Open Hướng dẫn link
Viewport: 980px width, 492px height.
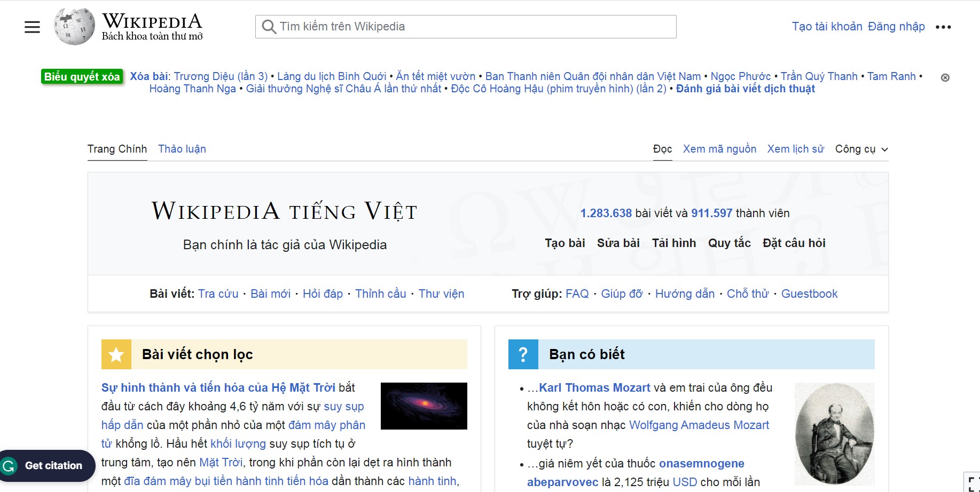tap(685, 293)
